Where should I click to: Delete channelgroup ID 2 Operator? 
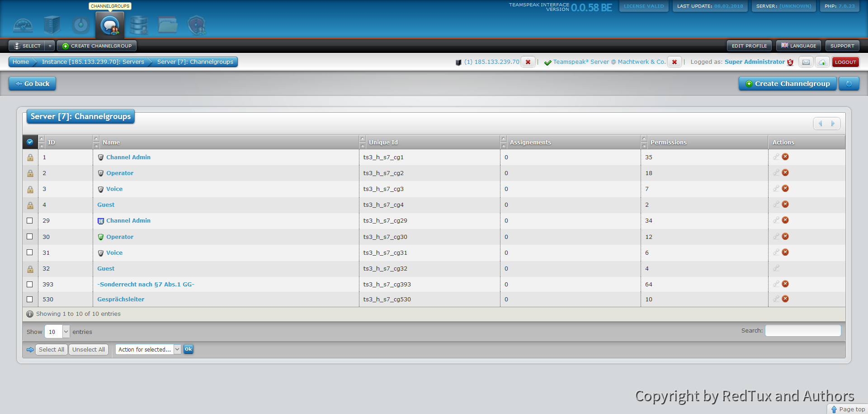[x=785, y=172]
